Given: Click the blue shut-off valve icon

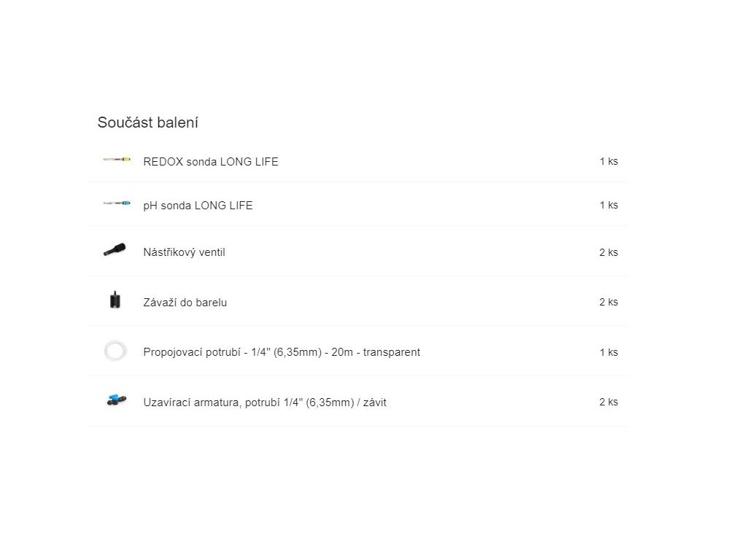Looking at the screenshot, I should [116, 400].
